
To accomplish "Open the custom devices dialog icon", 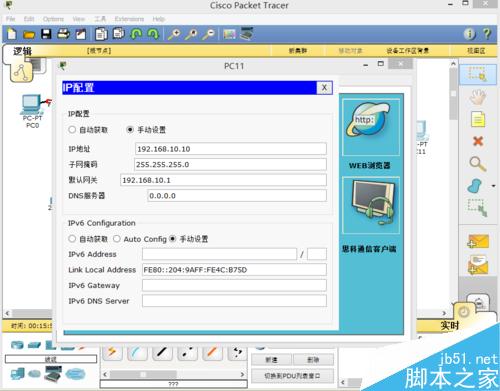I will pyautogui.click(x=246, y=34).
